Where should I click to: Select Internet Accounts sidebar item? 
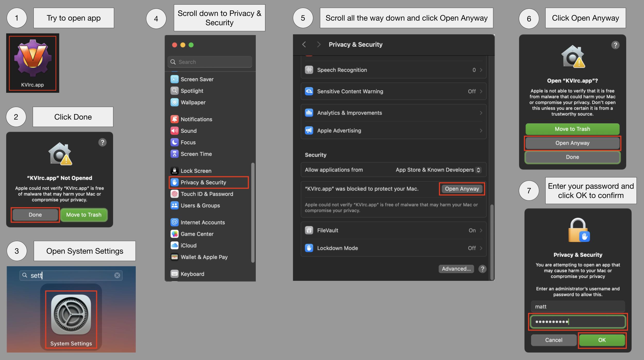pyautogui.click(x=209, y=222)
